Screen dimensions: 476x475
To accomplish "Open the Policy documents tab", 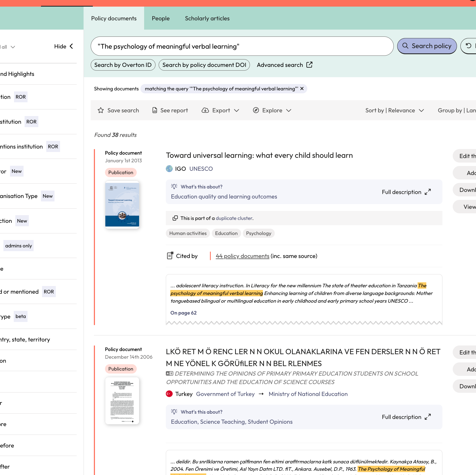I will click(x=114, y=18).
